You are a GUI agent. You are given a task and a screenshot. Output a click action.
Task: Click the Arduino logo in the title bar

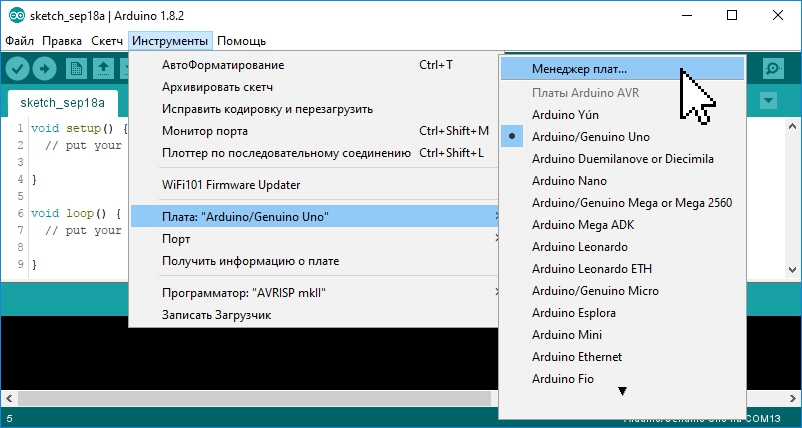coord(17,16)
